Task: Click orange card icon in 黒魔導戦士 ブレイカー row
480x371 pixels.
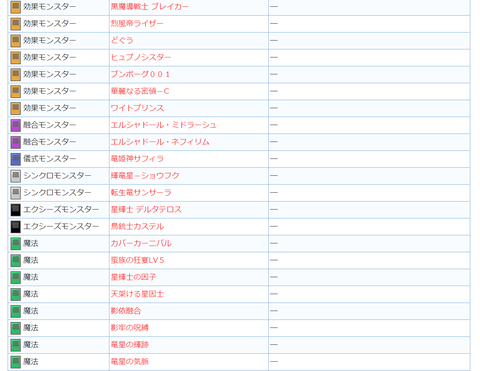Action: [x=15, y=7]
